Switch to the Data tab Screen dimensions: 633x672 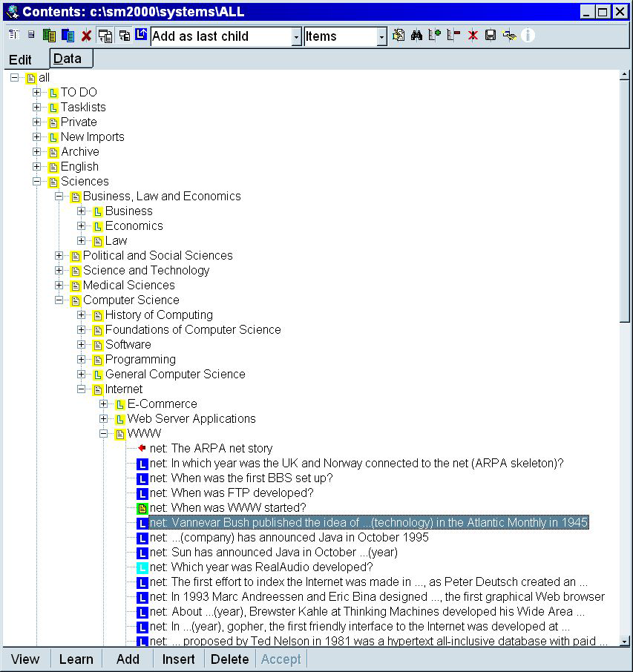point(70,60)
